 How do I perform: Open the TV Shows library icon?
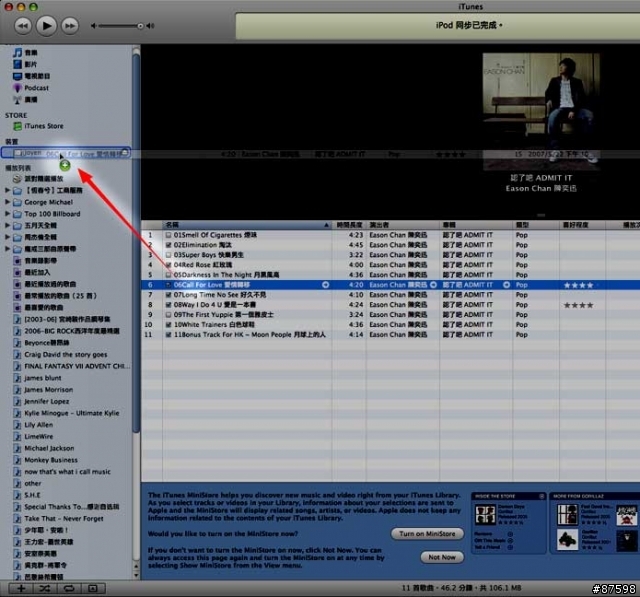[17, 76]
